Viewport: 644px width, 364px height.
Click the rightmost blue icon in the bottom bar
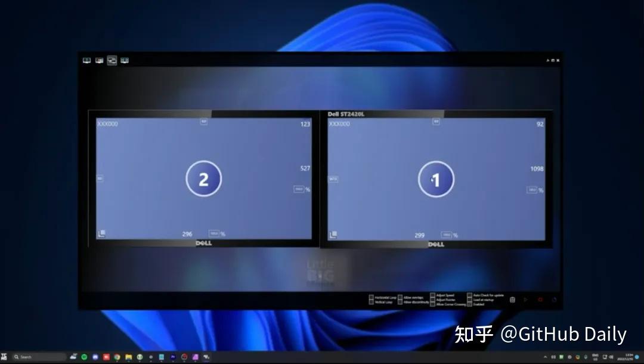(554, 300)
